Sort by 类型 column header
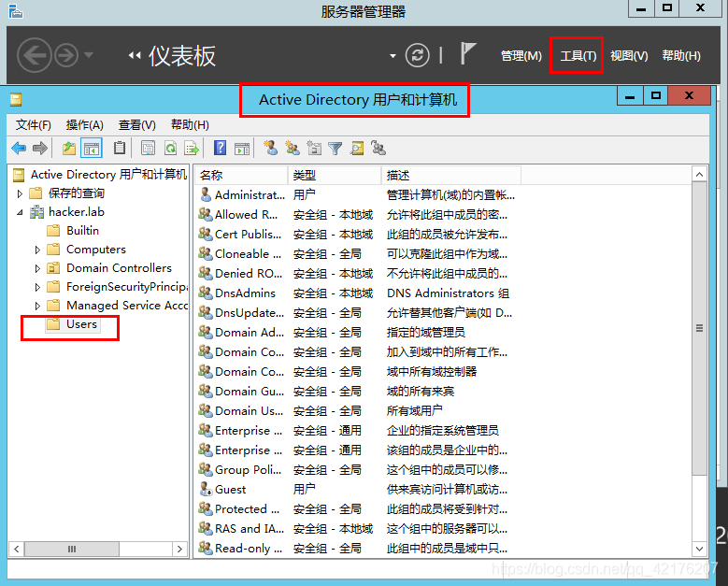This screenshot has height=586, width=728. [x=335, y=175]
